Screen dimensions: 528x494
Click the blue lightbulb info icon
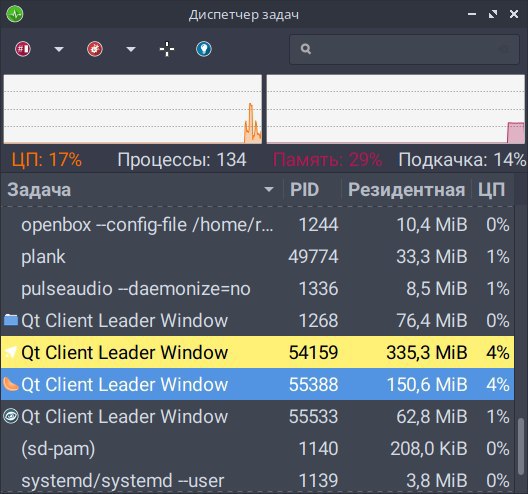(204, 49)
